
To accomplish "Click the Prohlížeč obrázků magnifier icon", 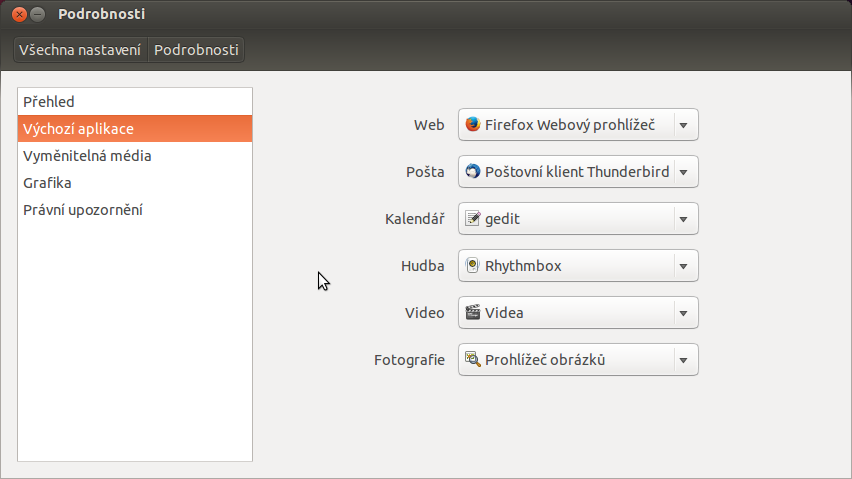I will click(x=473, y=360).
